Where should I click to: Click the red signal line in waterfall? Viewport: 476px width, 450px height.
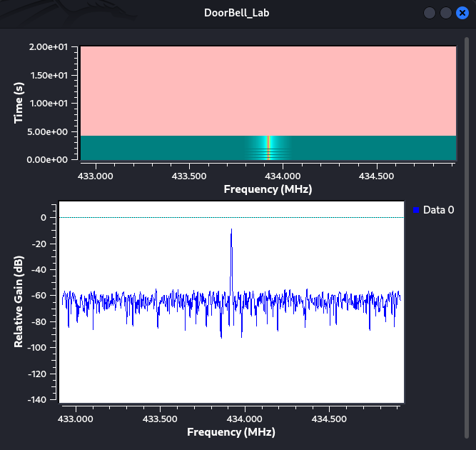click(x=268, y=148)
